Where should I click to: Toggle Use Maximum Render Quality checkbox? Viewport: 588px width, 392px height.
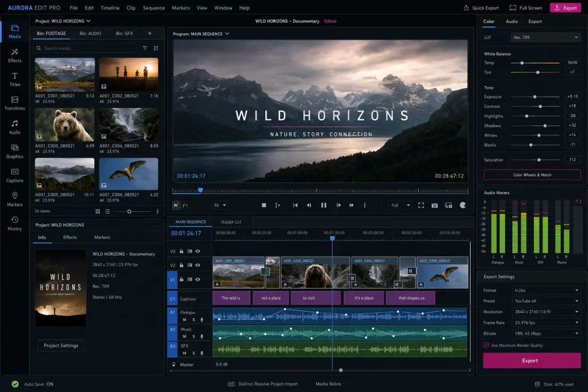(x=486, y=345)
